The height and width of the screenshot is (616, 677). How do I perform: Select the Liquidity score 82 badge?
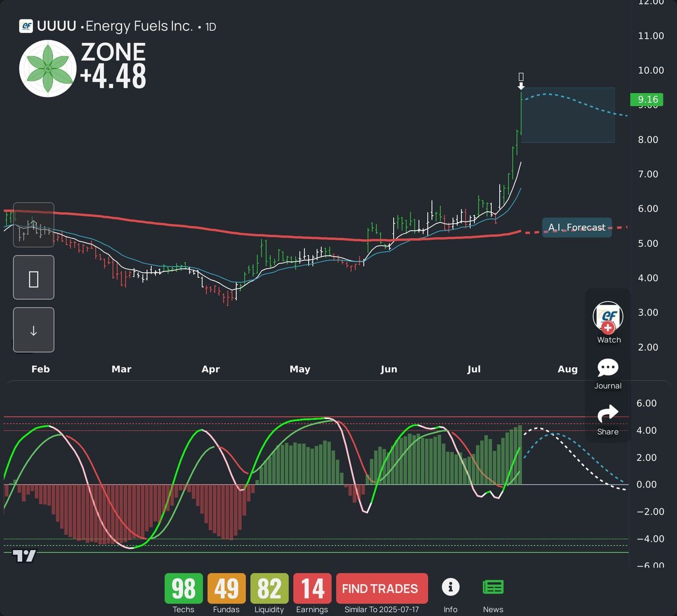[x=269, y=589]
